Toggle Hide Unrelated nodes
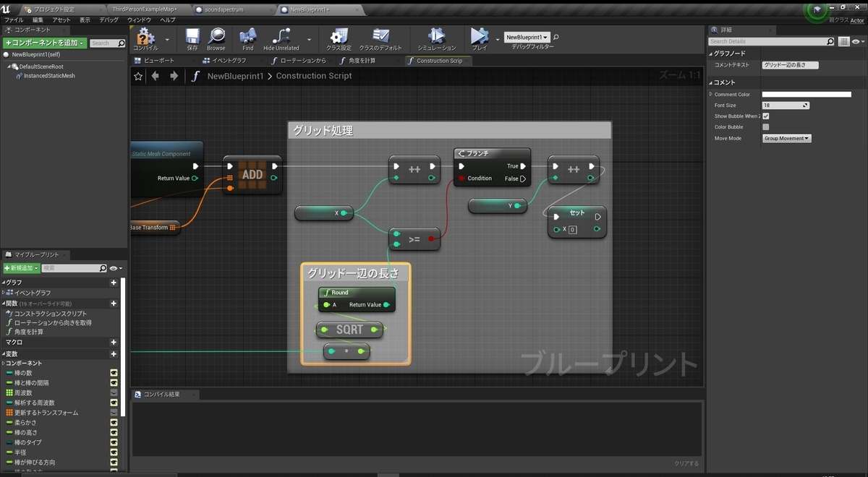 pyautogui.click(x=281, y=39)
